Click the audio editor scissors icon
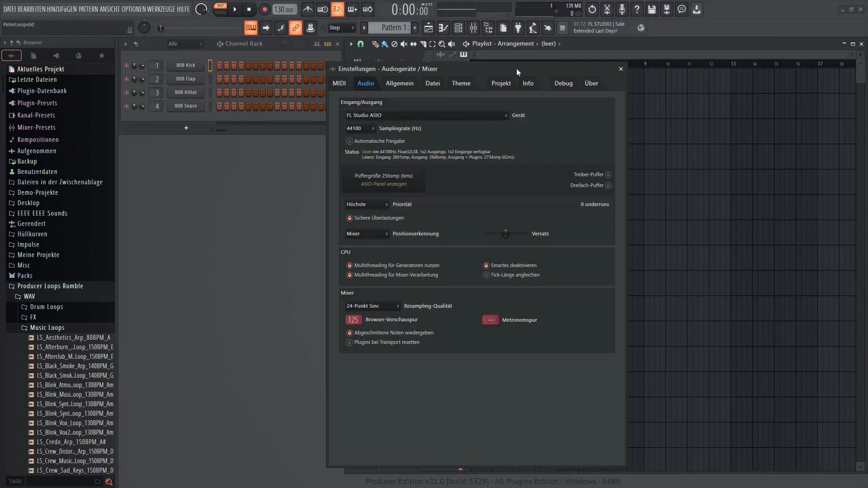This screenshot has width=868, height=488. (607, 9)
